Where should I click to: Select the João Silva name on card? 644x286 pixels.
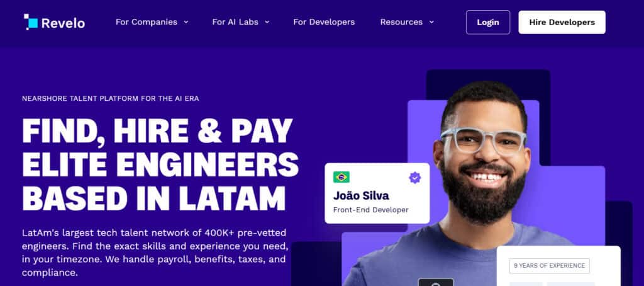click(x=361, y=195)
